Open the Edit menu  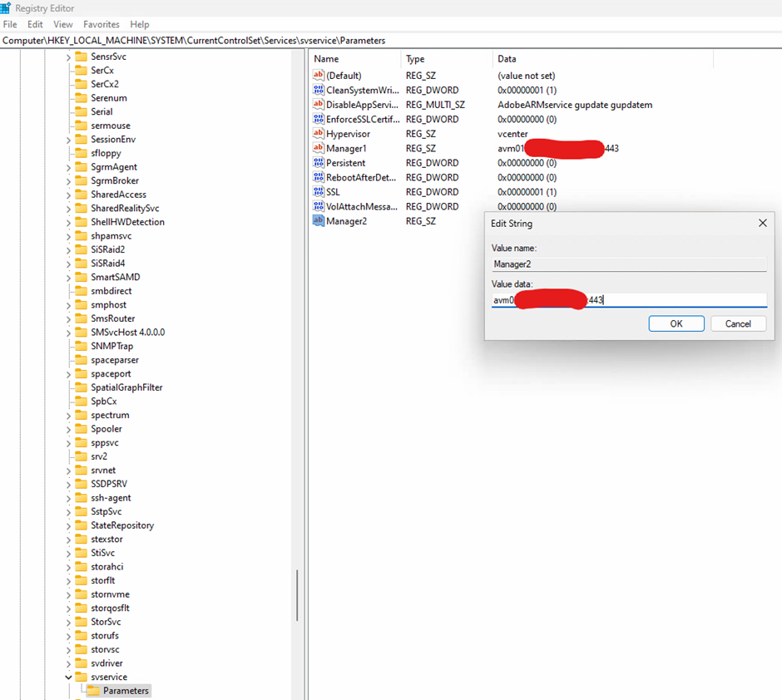[35, 25]
